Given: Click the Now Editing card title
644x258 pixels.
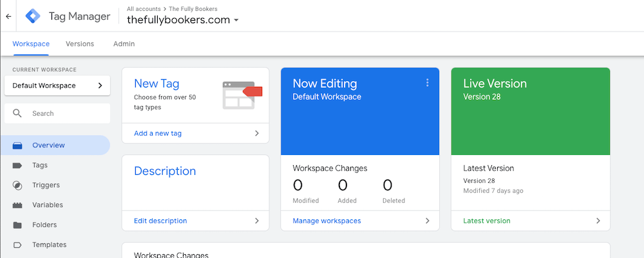Looking at the screenshot, I should [325, 84].
